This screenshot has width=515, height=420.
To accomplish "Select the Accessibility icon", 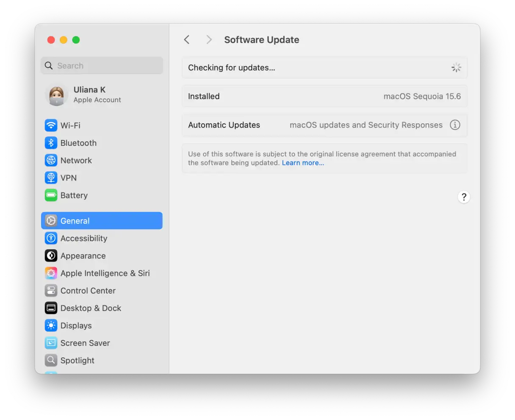I will pos(51,238).
